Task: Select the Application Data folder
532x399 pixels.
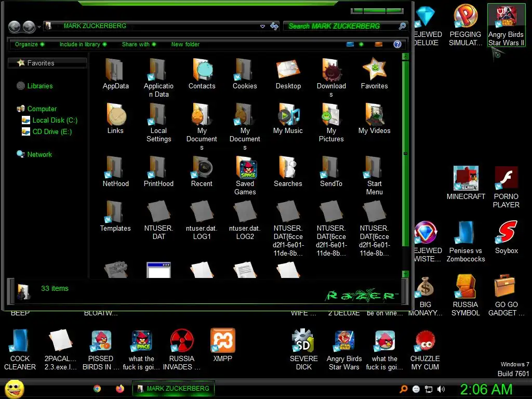Action: pyautogui.click(x=158, y=78)
